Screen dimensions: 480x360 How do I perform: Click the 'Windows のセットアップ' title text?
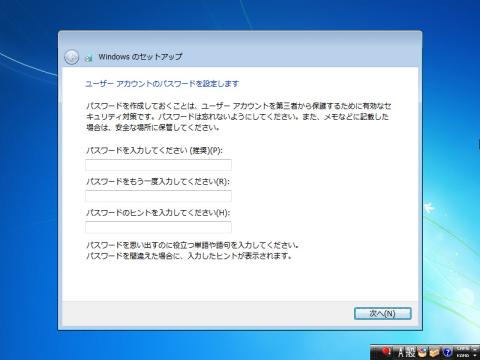(x=140, y=57)
